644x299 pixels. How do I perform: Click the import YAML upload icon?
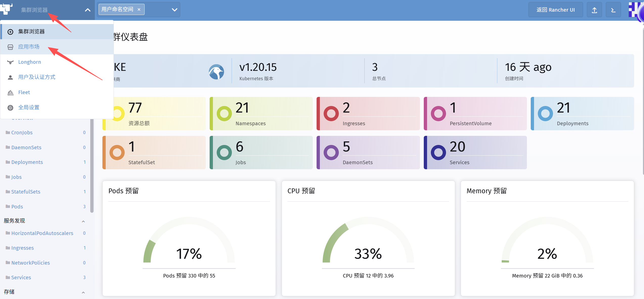(x=594, y=10)
